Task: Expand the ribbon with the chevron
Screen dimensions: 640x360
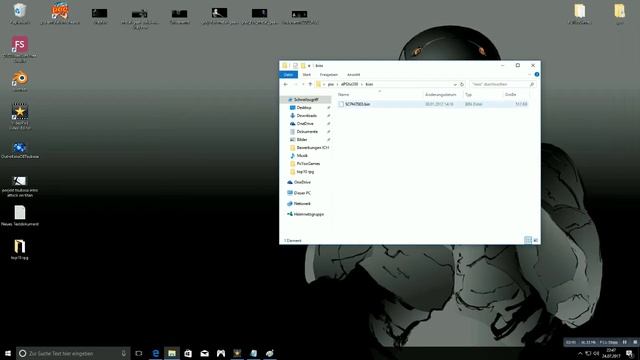Action: (x=529, y=74)
